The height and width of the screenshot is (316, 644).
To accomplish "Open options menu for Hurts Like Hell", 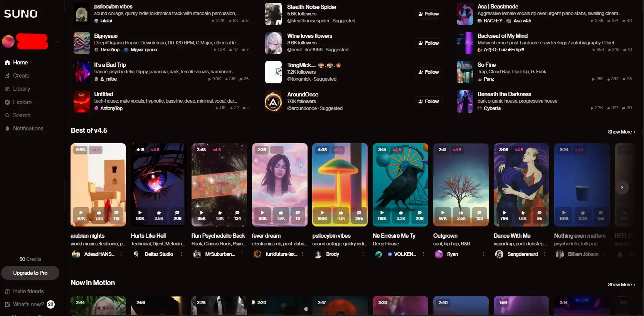I will tap(182, 254).
